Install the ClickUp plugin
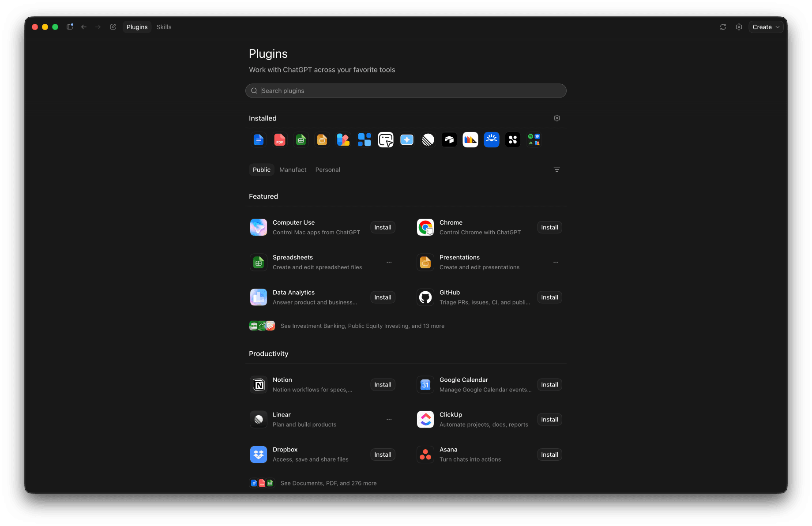 click(x=550, y=420)
